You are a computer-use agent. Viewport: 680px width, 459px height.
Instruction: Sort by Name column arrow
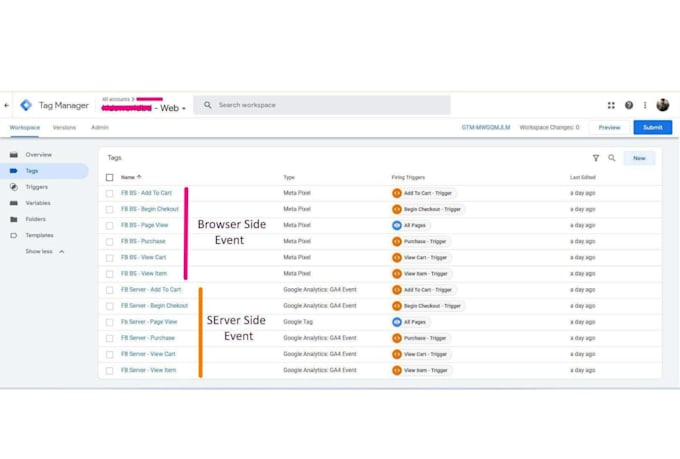click(x=139, y=177)
